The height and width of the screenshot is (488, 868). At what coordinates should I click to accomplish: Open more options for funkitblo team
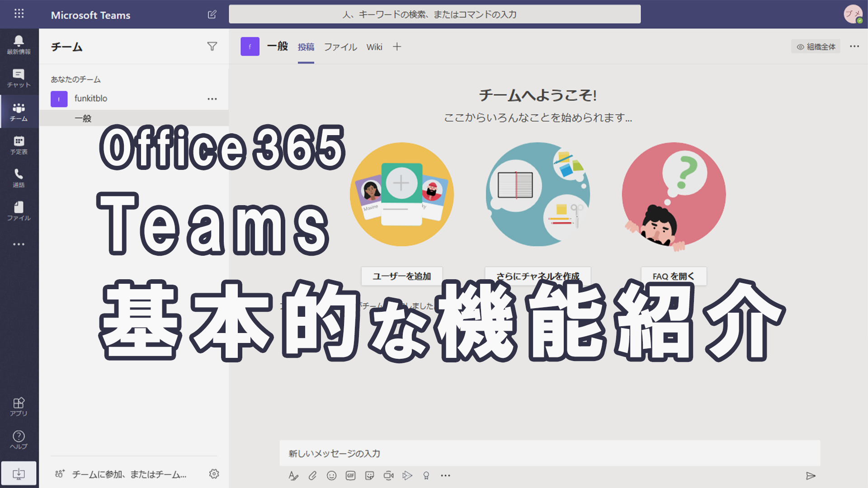point(212,99)
